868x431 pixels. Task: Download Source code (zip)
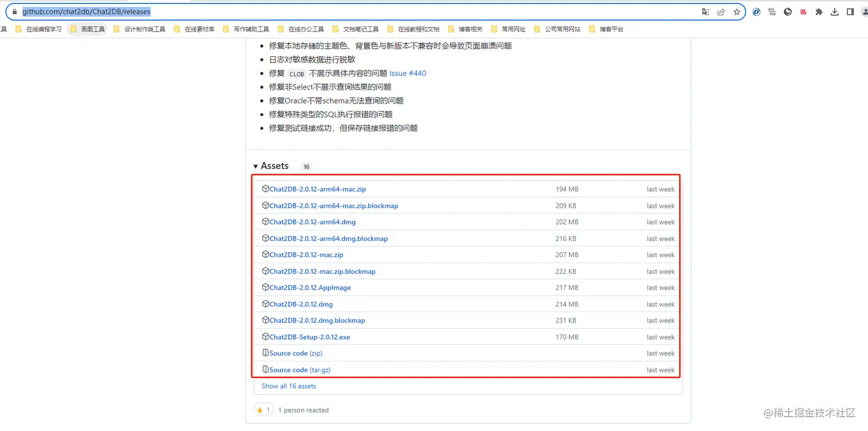click(296, 353)
